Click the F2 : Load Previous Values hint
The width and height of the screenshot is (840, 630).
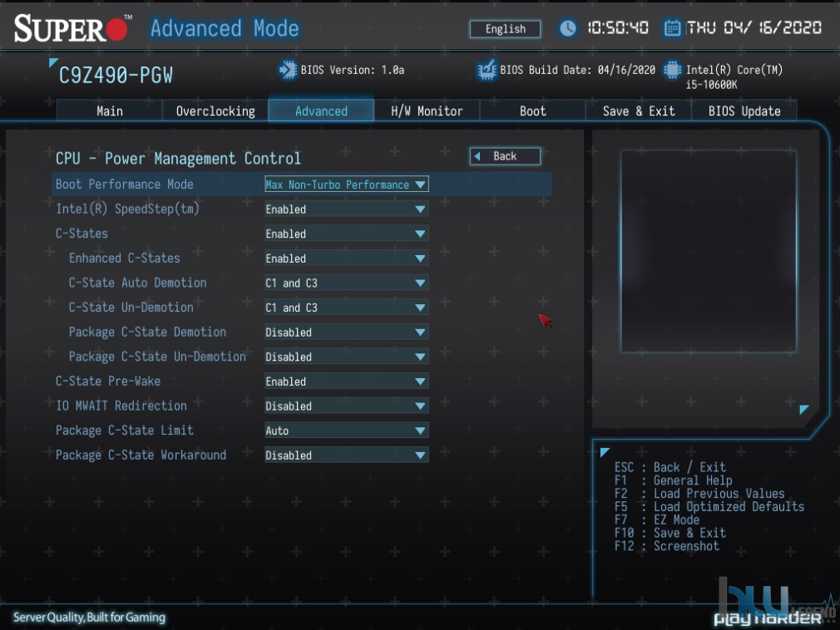[699, 494]
